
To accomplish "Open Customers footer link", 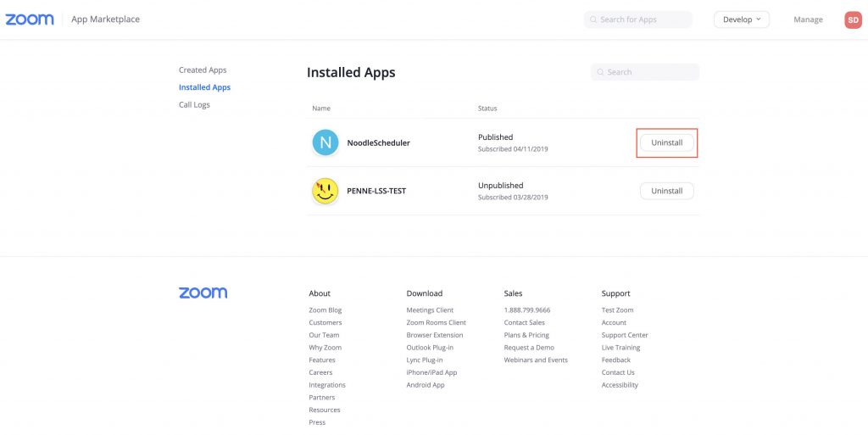I will coord(325,323).
